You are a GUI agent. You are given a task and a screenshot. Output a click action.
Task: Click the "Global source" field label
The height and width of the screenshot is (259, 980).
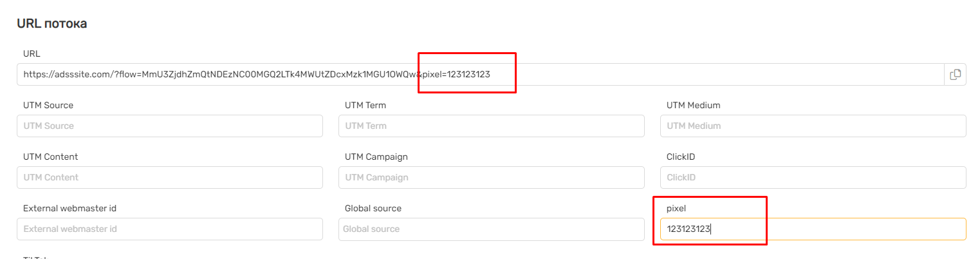pos(373,208)
